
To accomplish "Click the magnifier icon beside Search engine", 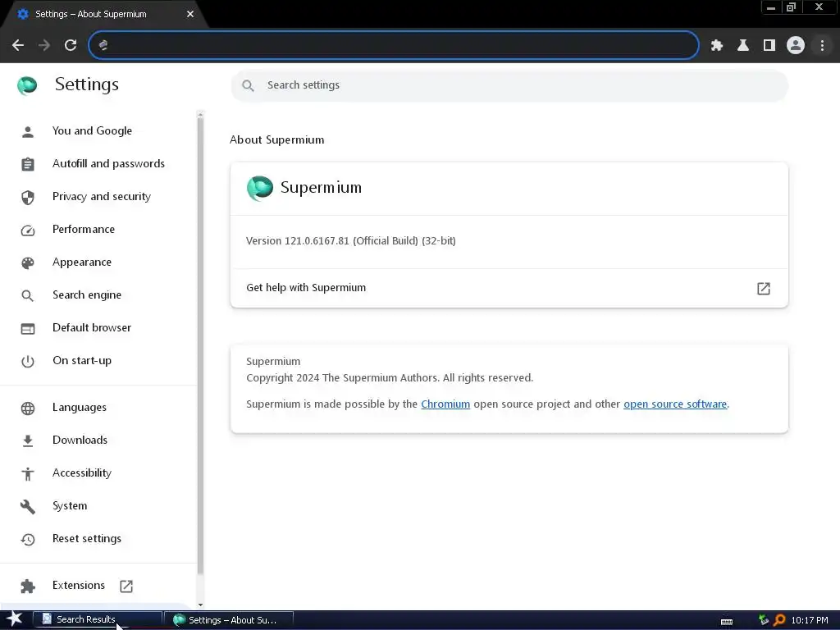I will pos(27,295).
